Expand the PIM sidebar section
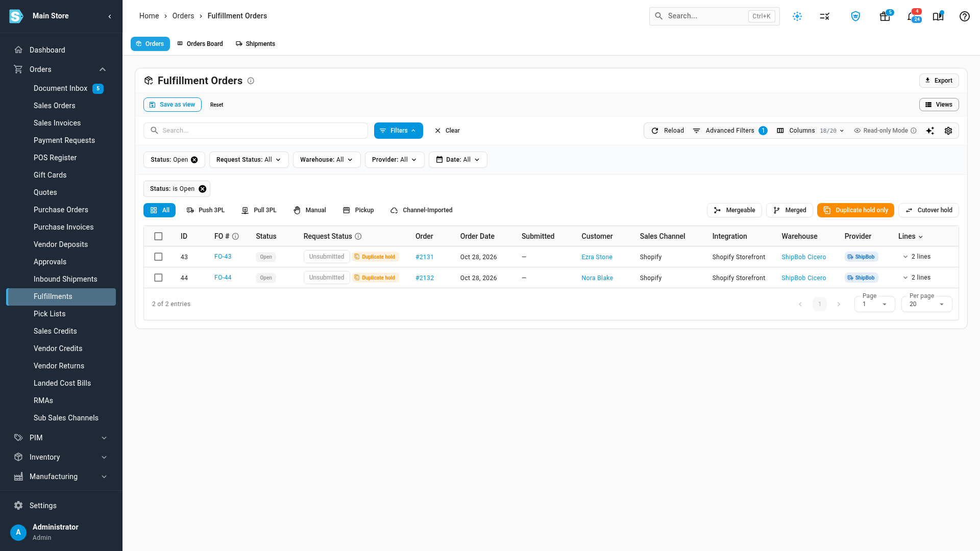The height and width of the screenshot is (551, 980). (61, 438)
